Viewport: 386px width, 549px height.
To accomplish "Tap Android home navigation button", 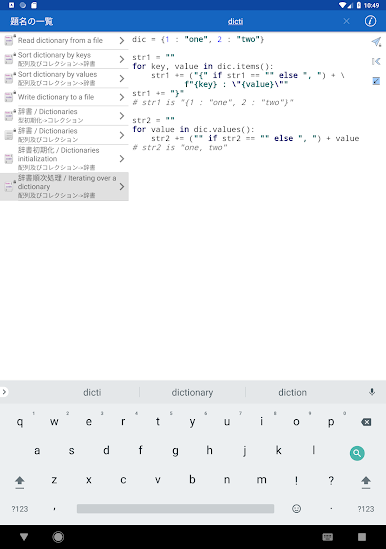I will 58,536.
